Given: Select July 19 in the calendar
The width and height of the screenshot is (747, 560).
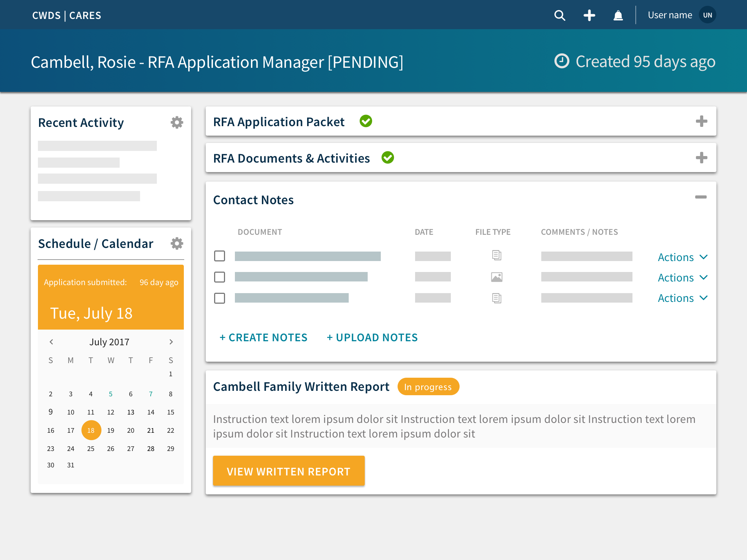Looking at the screenshot, I should click(x=111, y=431).
